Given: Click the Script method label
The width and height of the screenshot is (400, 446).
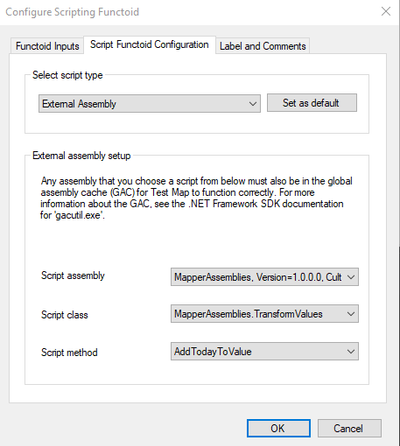Looking at the screenshot, I should coord(69,352).
